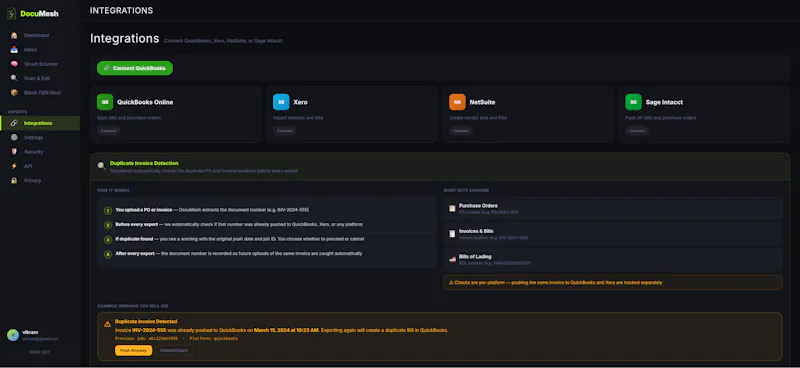Click the Invoices & Bills row label
800x368 pixels.
pos(476,231)
